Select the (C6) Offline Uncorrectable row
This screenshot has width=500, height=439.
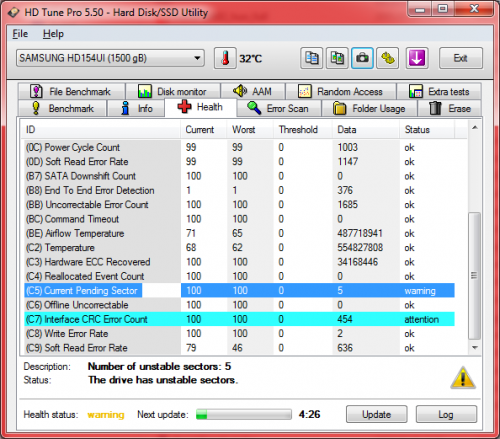pos(239,305)
